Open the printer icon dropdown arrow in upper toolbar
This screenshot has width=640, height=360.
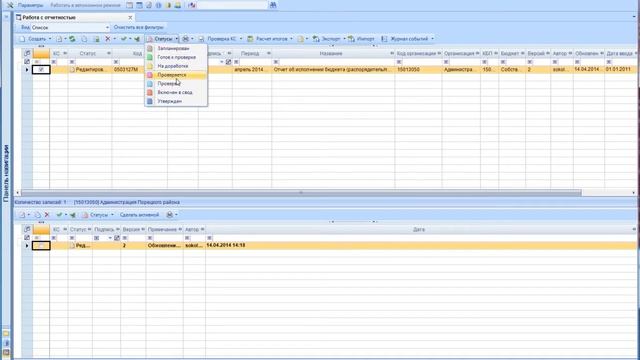coord(192,39)
